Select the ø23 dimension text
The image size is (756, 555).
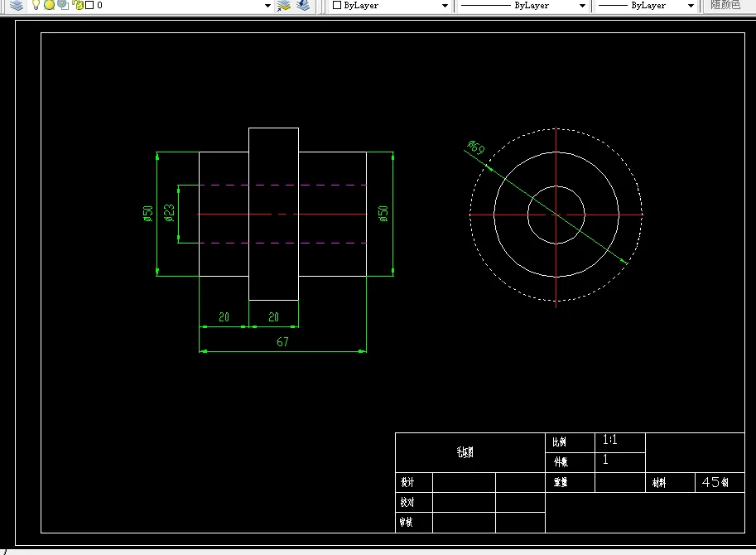tap(169, 213)
